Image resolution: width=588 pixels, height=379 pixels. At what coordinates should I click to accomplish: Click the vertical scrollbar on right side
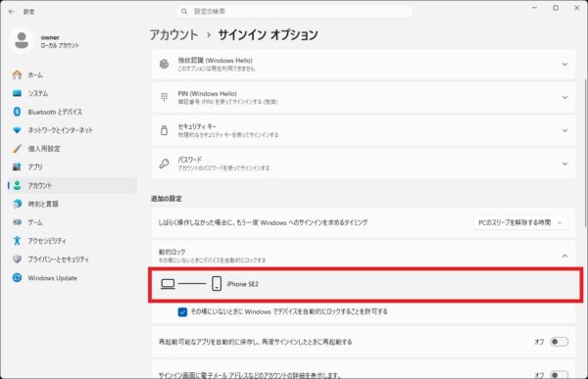click(585, 153)
